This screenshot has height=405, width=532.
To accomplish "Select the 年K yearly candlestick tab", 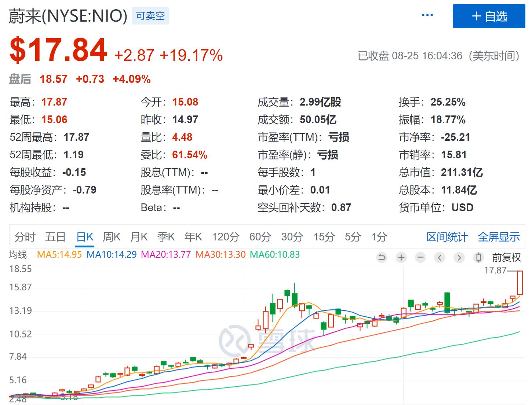I will tap(193, 237).
